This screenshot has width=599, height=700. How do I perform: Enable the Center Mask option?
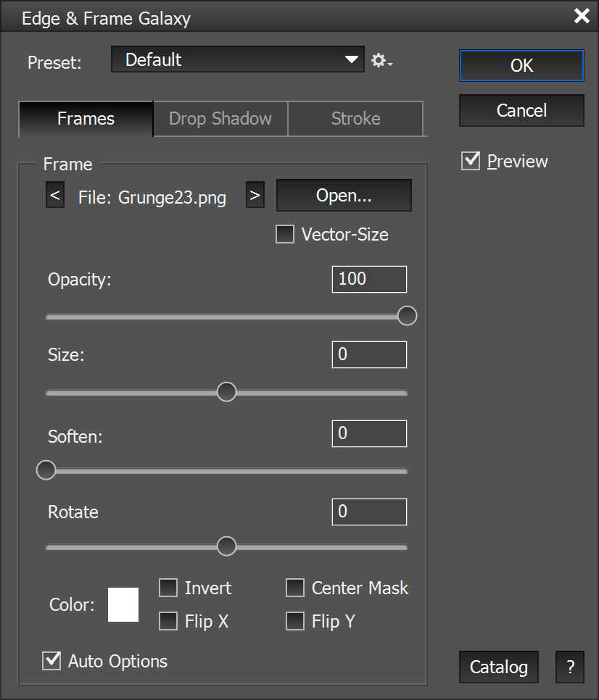click(x=295, y=588)
